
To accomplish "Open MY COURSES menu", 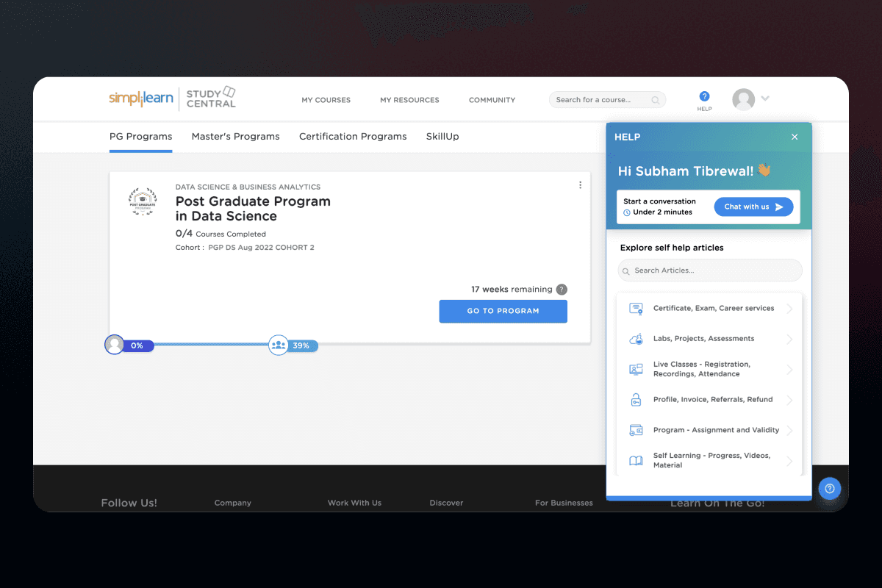I will pos(326,100).
